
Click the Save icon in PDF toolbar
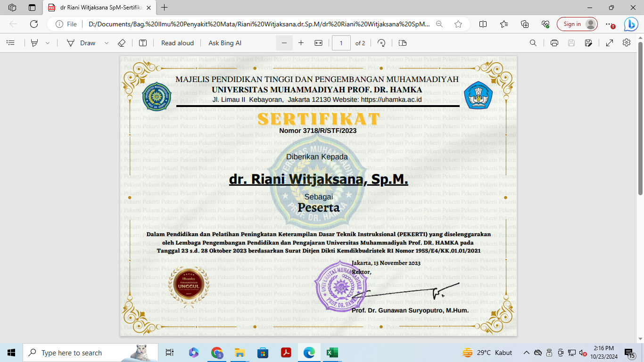point(571,43)
